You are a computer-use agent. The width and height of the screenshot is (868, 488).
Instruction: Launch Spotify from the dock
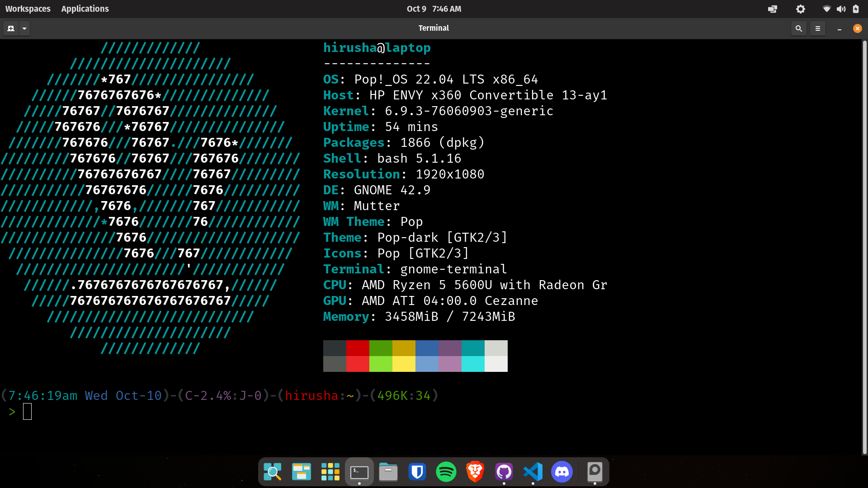446,472
